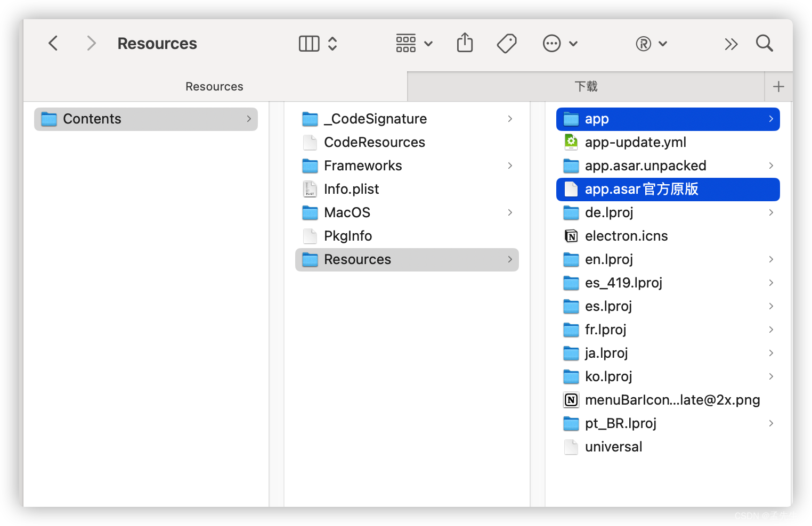
Task: Select the _CodeSignature folder
Action: pos(407,119)
